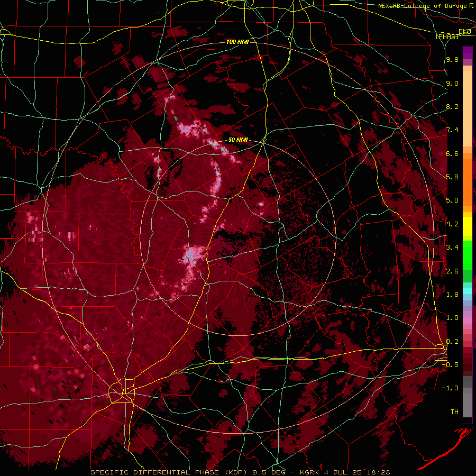Pick the yellow color bar segment
Viewport: 476px width, 476px height.
(x=467, y=226)
